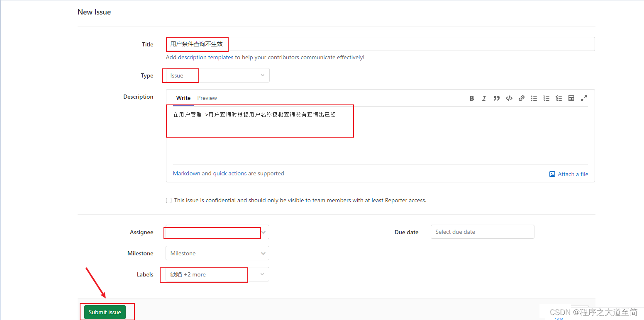Enable the confidential issue checkbox
Screen dimensions: 644x320
point(168,200)
